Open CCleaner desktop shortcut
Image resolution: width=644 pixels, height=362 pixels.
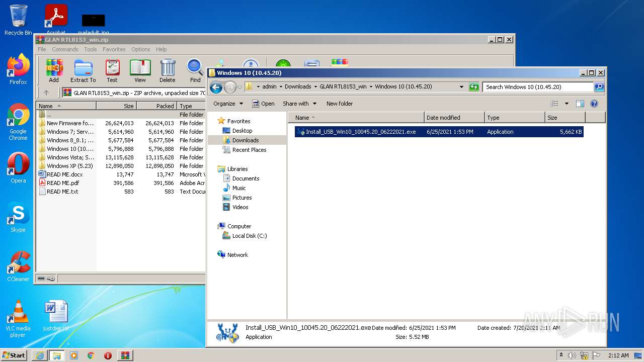(x=18, y=266)
